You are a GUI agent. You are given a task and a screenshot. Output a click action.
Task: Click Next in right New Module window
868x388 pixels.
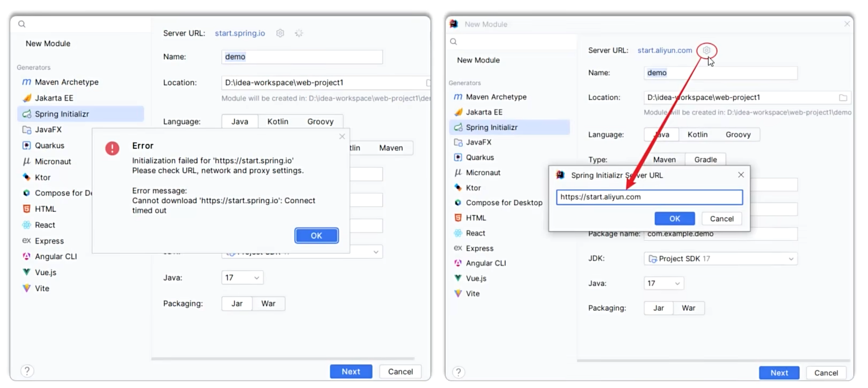click(779, 372)
